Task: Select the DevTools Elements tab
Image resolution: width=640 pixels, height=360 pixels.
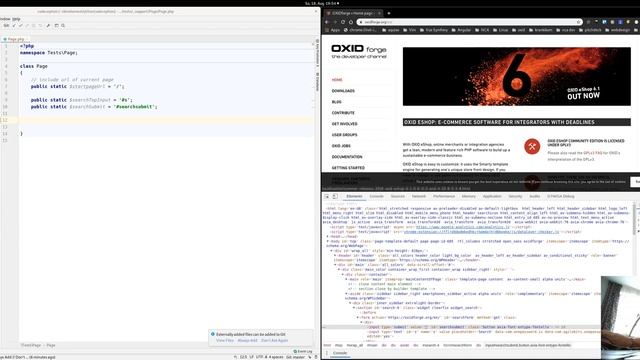Action: (354, 196)
